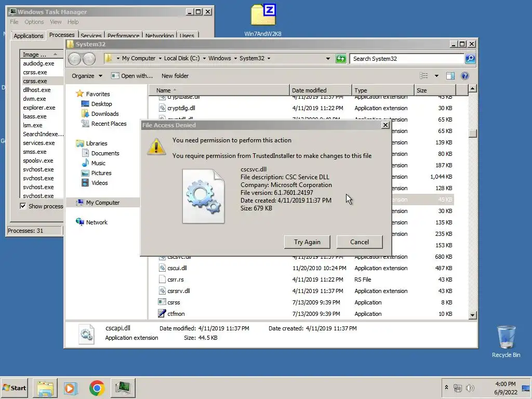Click Open with... in Explorer toolbar
Screen dimensions: 532x399
click(x=132, y=76)
